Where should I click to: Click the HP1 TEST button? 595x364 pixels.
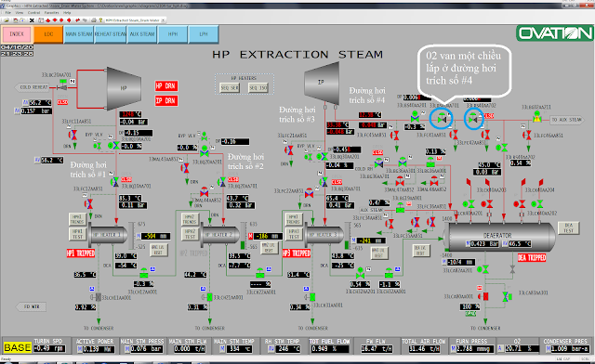pyautogui.click(x=77, y=234)
